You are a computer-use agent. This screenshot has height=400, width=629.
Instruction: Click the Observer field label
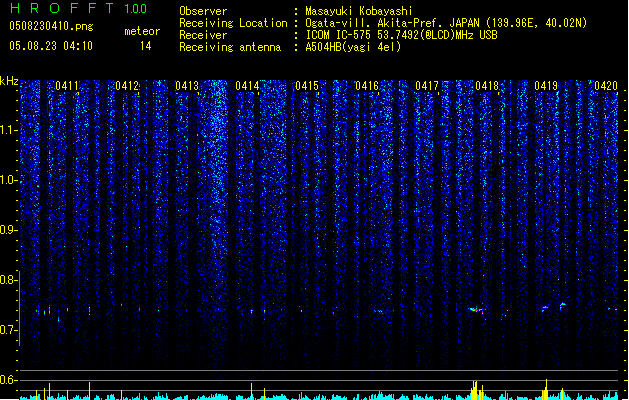point(203,11)
